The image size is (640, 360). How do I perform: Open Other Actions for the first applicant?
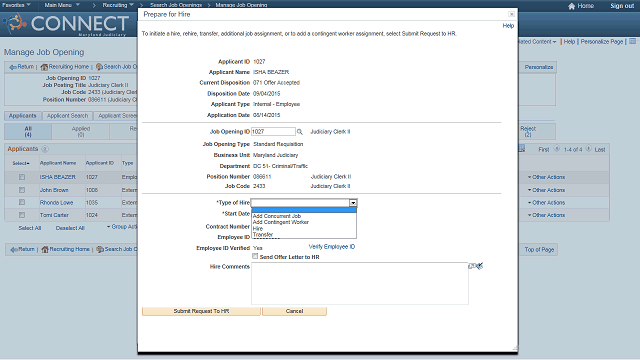pyautogui.click(x=546, y=177)
